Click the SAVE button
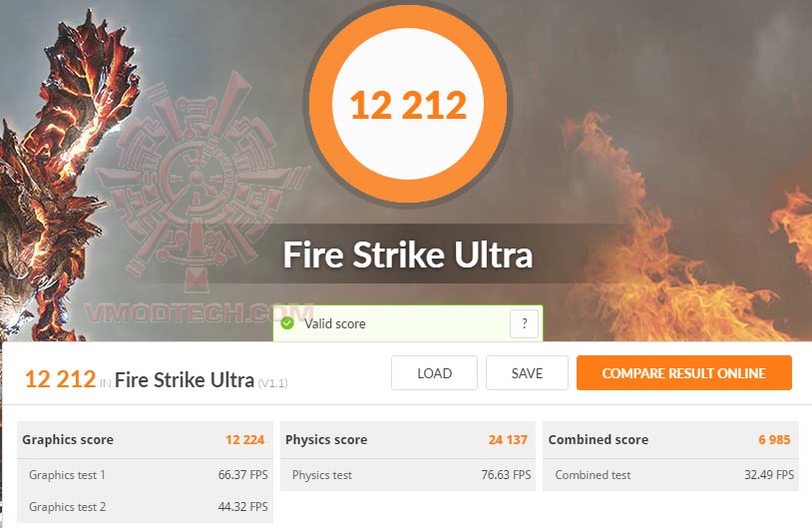The image size is (812, 528). point(527,372)
